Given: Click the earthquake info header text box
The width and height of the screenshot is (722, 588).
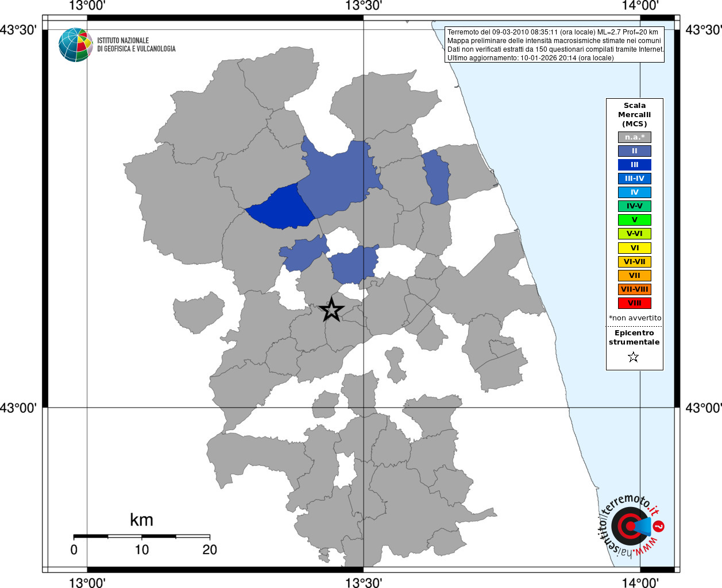Looking at the screenshot, I should (555, 45).
